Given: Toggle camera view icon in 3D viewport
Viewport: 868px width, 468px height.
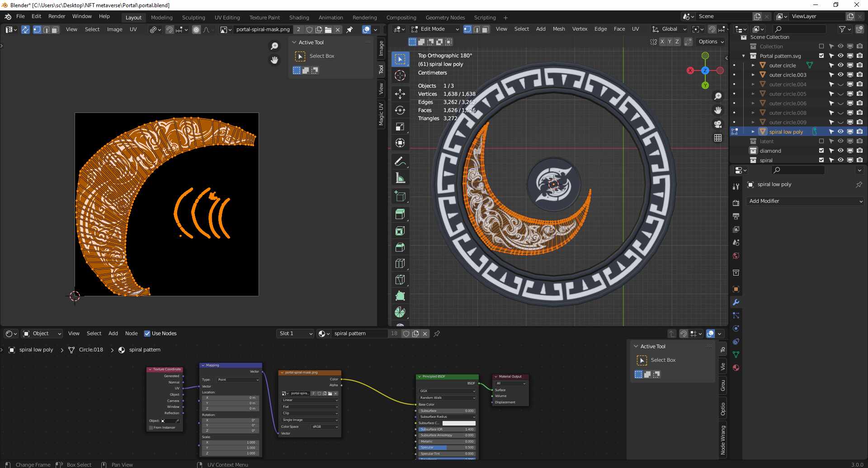Looking at the screenshot, I should tap(718, 124).
